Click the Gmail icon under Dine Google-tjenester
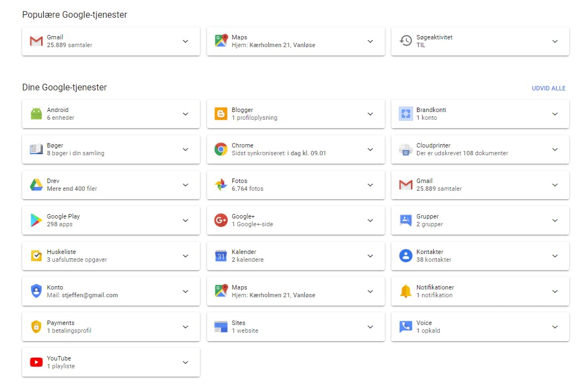588x386 pixels. tap(406, 185)
